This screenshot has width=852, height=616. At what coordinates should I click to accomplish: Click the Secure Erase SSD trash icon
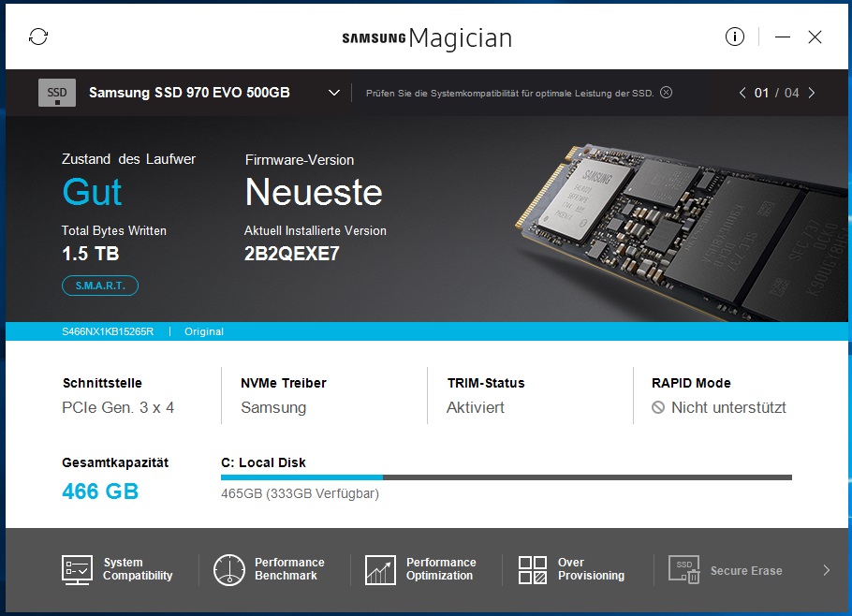point(684,570)
